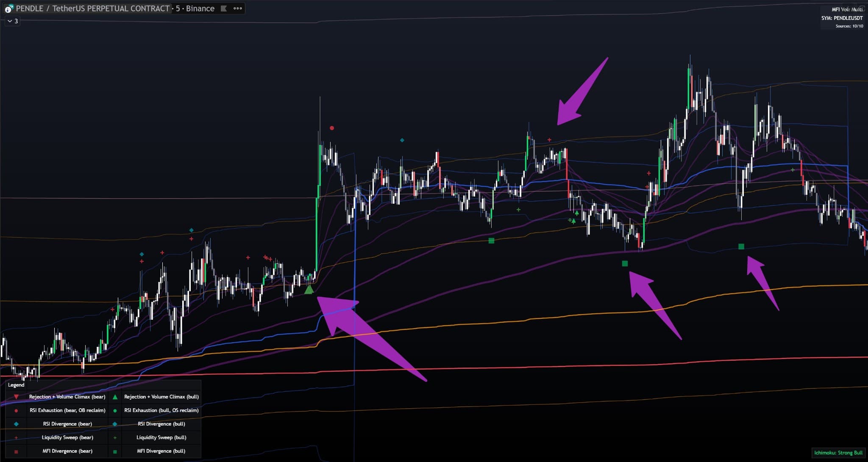The height and width of the screenshot is (462, 868).
Task: Click the RSI Exhaustion (bear) red circle icon
Action: tap(16, 410)
